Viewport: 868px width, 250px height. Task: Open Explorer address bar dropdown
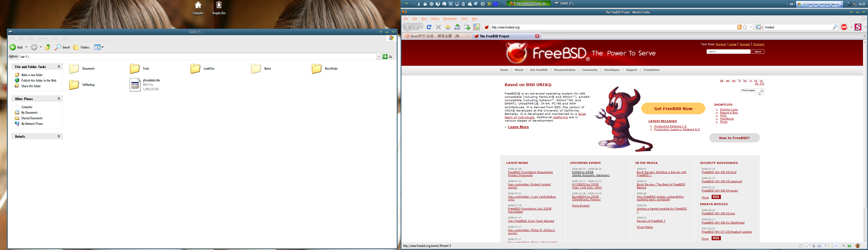379,57
